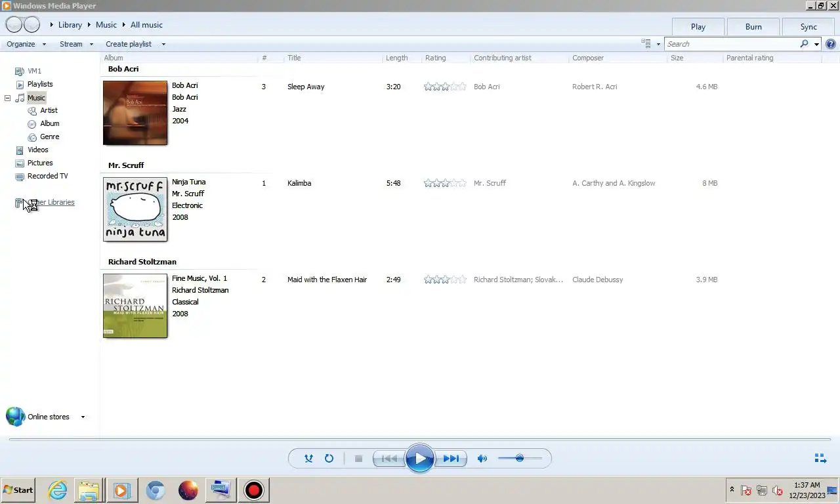Open the search options dropdown arrow
Image resolution: width=840 pixels, height=504 pixels.
(816, 44)
